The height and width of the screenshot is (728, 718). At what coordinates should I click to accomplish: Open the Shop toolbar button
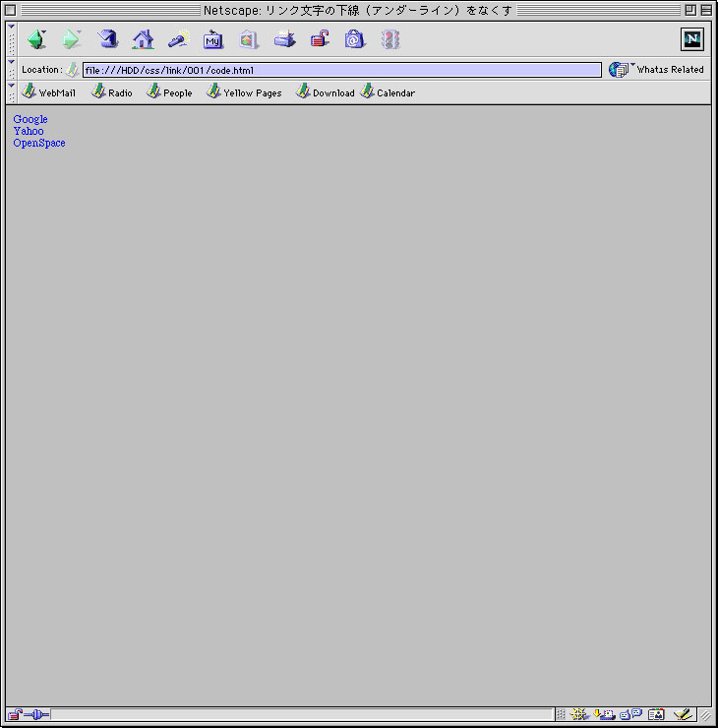355,40
